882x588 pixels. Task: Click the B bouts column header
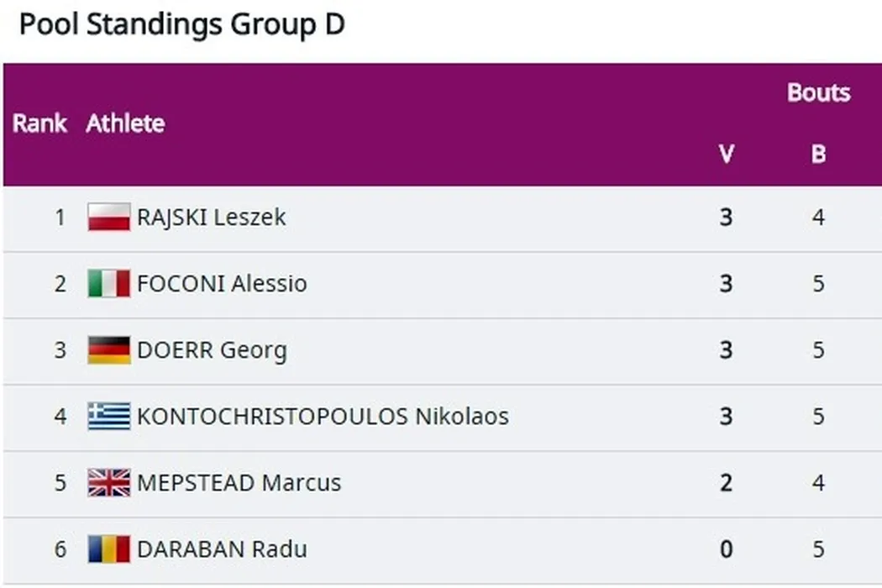(x=818, y=155)
